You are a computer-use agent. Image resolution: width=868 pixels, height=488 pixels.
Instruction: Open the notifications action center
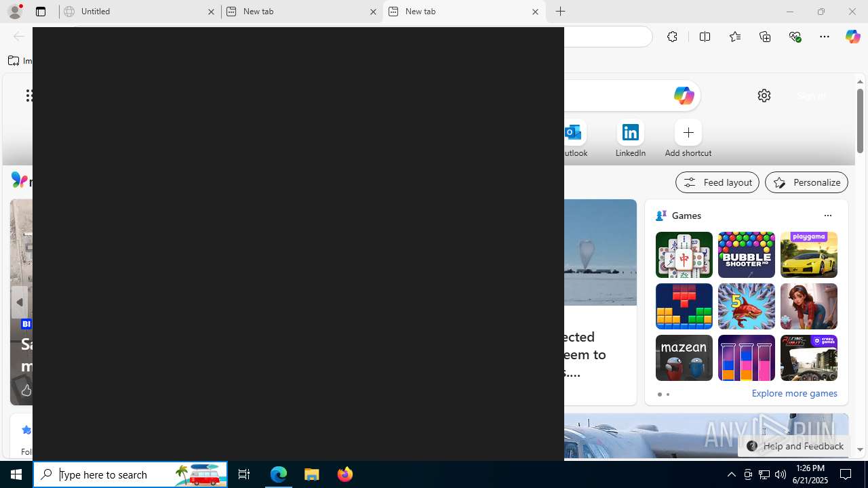pos(846,474)
